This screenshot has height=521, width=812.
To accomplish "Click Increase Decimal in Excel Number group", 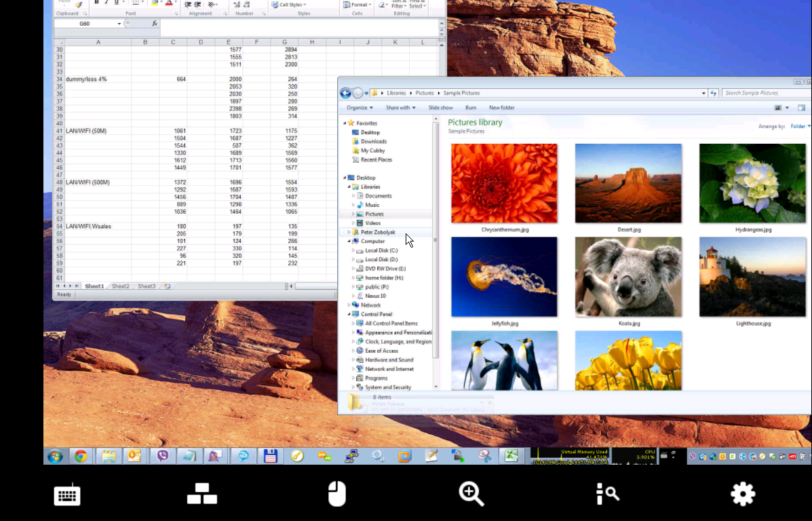I will pyautogui.click(x=237, y=4).
